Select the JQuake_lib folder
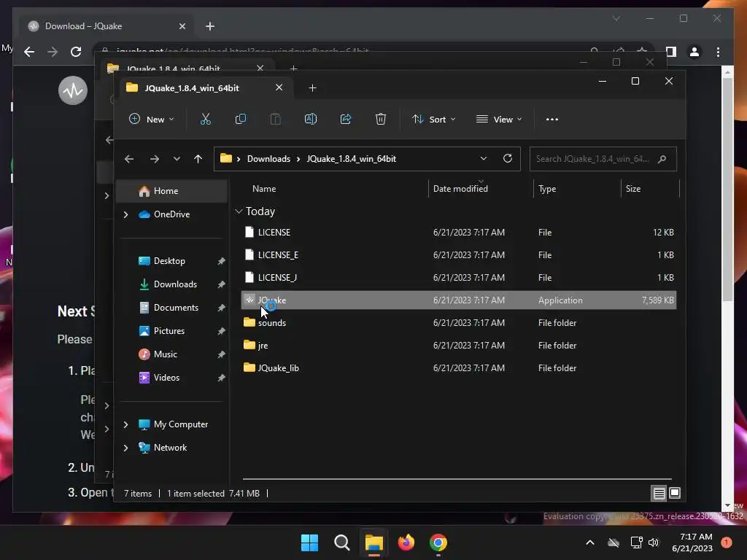Image resolution: width=747 pixels, height=560 pixels. click(x=458, y=368)
